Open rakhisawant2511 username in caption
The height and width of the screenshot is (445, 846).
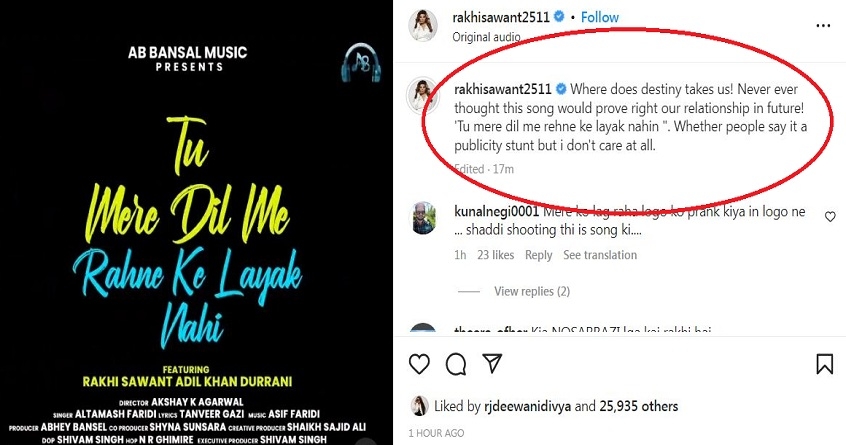coord(502,89)
